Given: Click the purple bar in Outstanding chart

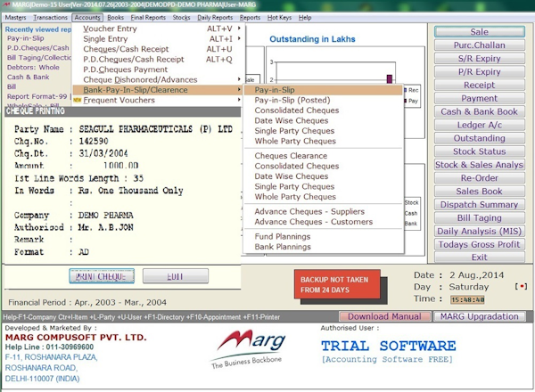Looking at the screenshot, I should pyautogui.click(x=390, y=78).
